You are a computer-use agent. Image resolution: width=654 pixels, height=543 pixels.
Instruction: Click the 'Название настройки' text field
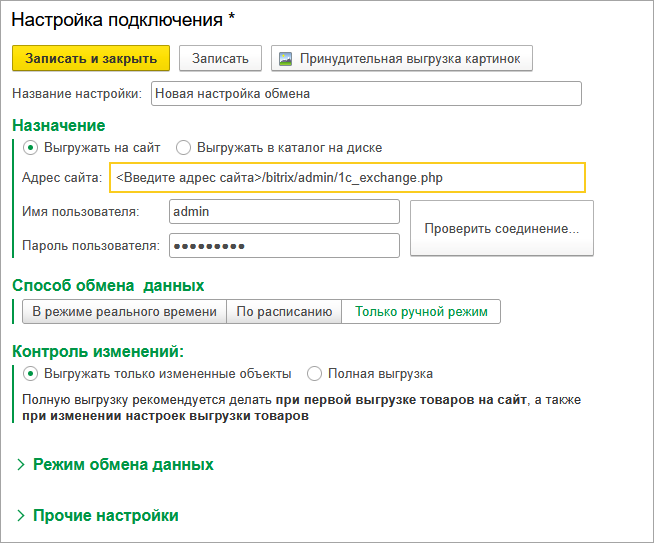pos(365,93)
